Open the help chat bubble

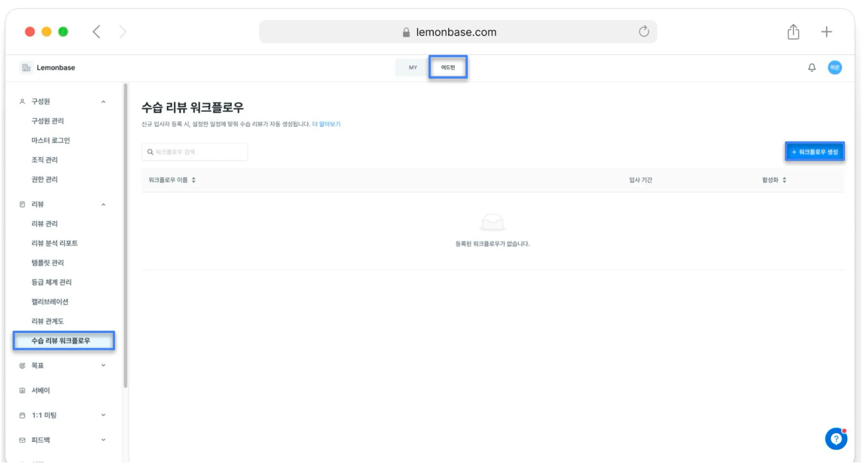pos(836,439)
